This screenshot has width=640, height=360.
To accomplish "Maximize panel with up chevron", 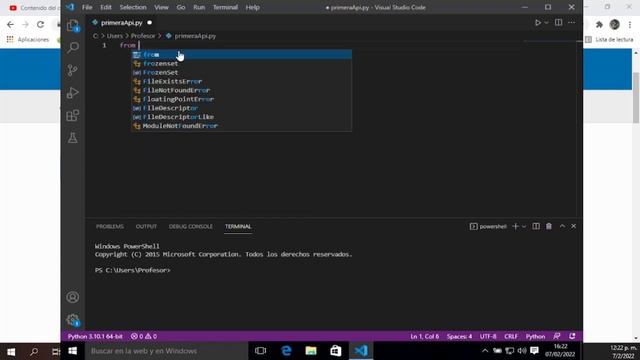I will pos(562,226).
